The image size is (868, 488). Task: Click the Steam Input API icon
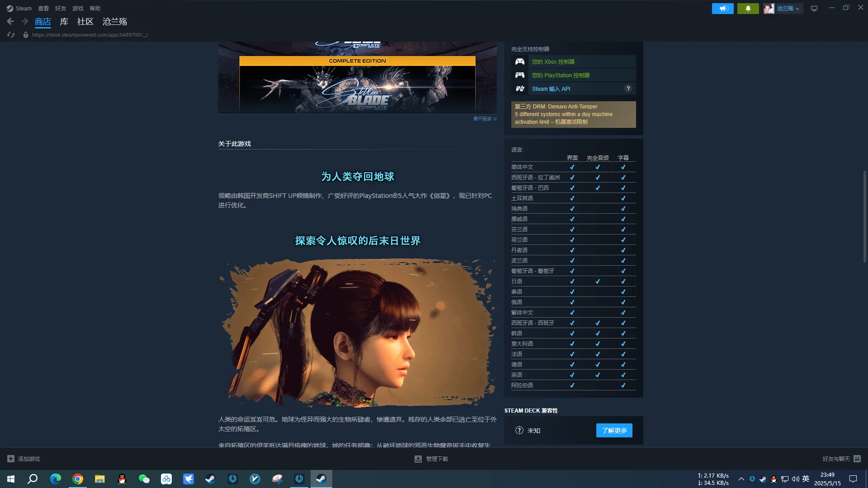(520, 89)
